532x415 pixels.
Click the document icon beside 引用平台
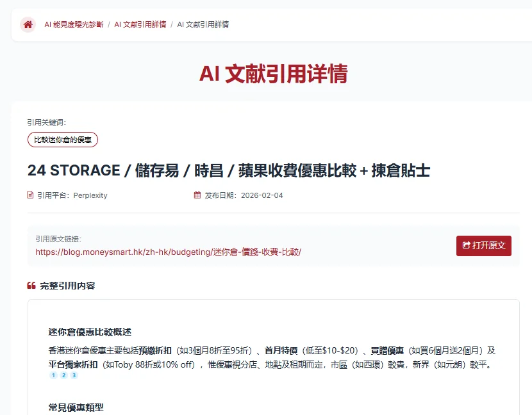pos(29,195)
